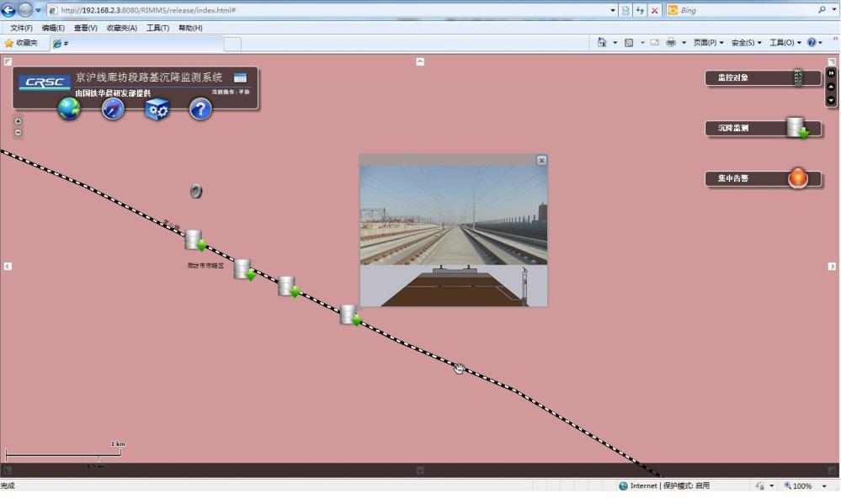Screen dimensions: 841x504
Task: Open the blue gear settings box icon
Action: coord(157,109)
